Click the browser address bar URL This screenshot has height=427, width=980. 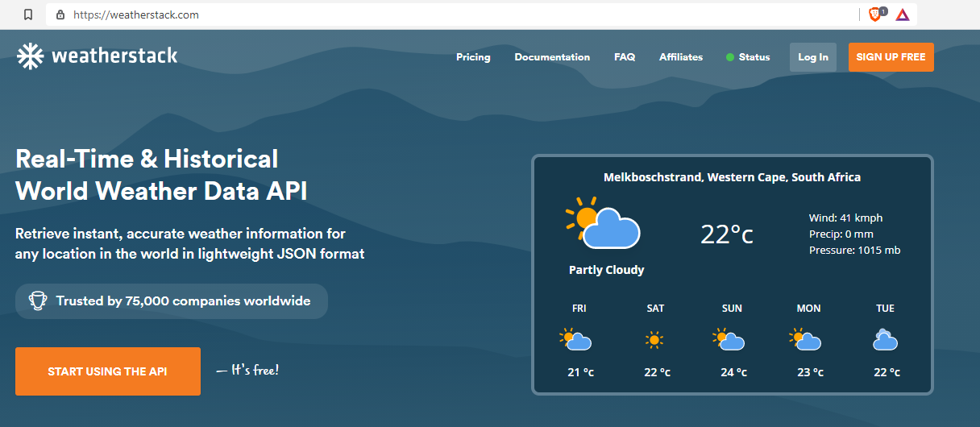point(136,15)
